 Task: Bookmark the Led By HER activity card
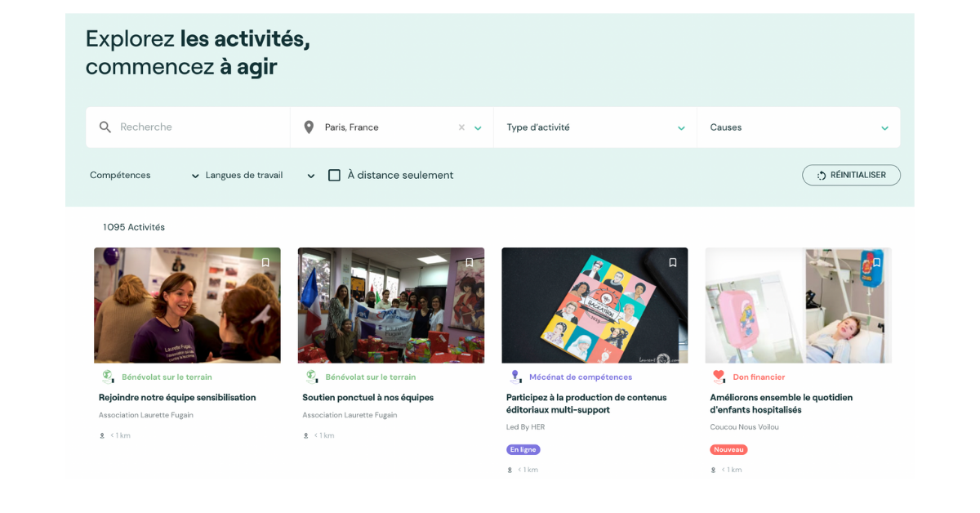673,262
